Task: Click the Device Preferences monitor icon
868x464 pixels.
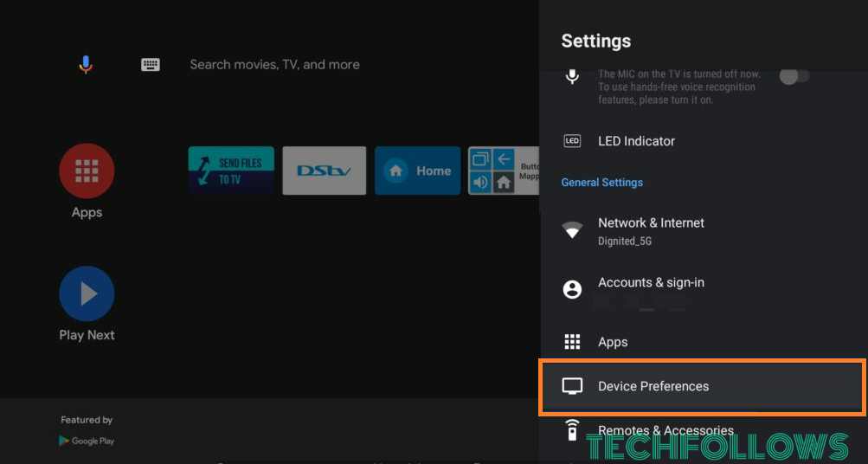Action: click(572, 386)
